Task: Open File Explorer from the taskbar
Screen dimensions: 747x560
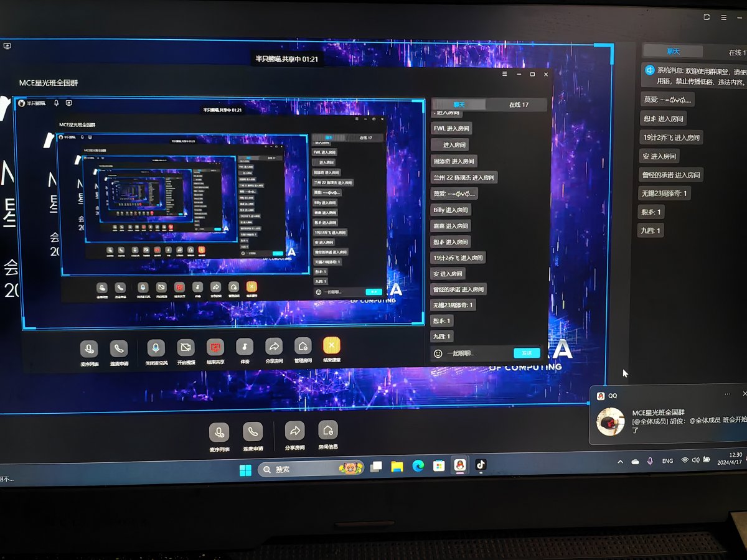Action: coord(397,466)
